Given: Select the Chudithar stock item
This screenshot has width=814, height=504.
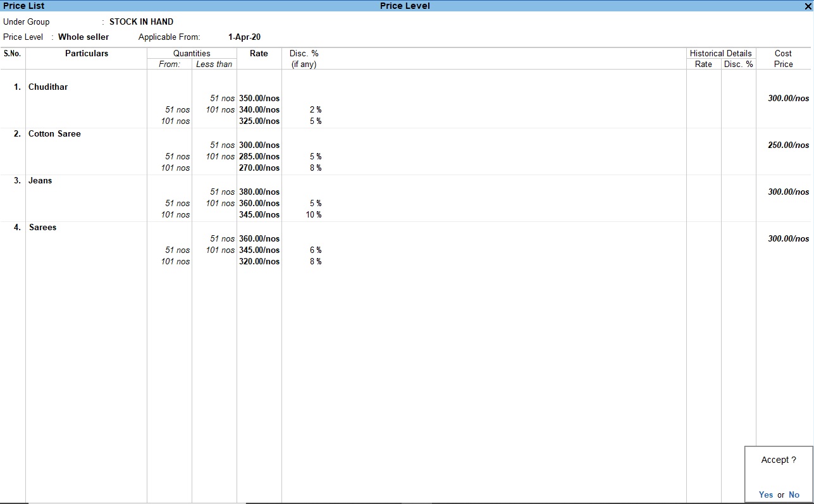Looking at the screenshot, I should tap(48, 87).
